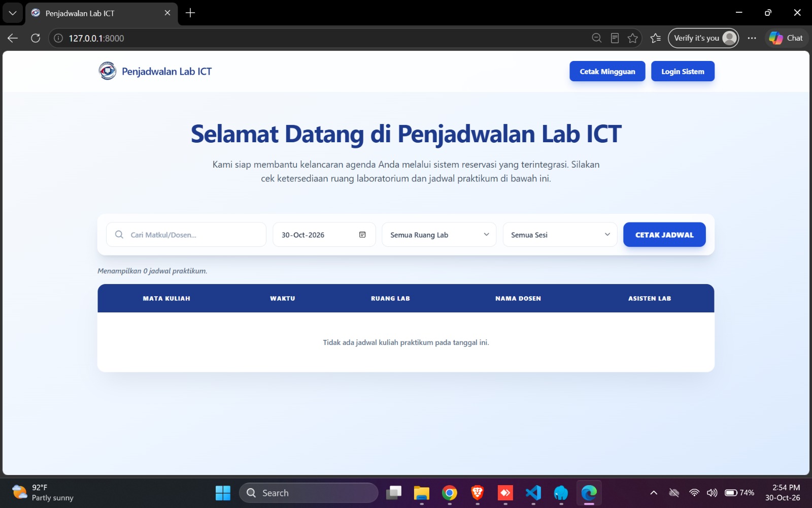Click the browser address bar URL
The image size is (812, 508).
coord(96,38)
